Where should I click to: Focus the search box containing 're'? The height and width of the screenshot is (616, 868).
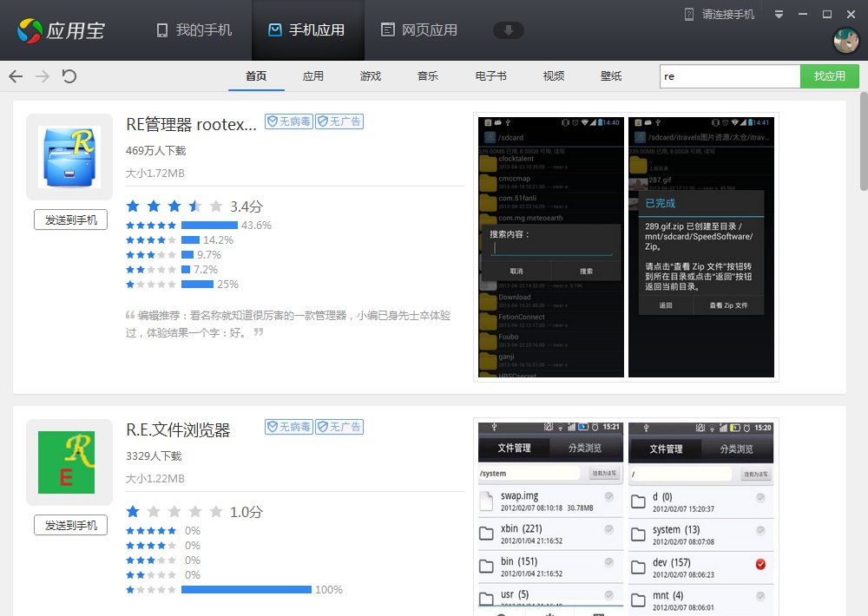click(x=730, y=76)
